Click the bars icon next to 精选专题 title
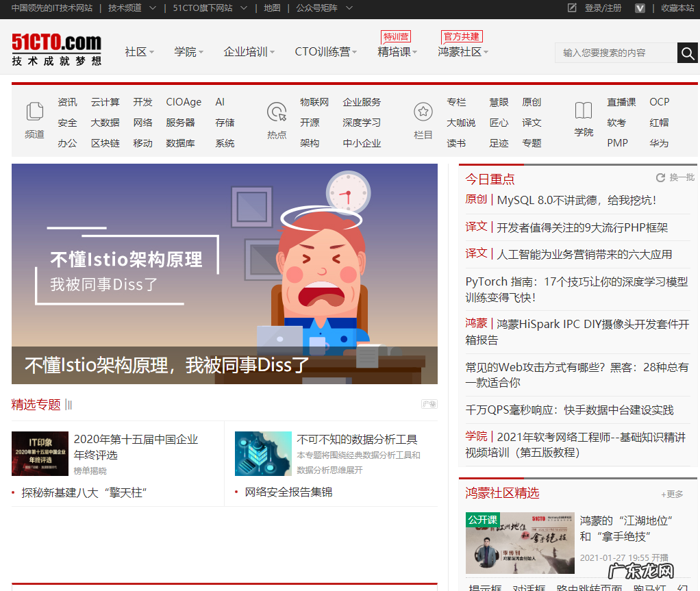The image size is (700, 591). (67, 405)
